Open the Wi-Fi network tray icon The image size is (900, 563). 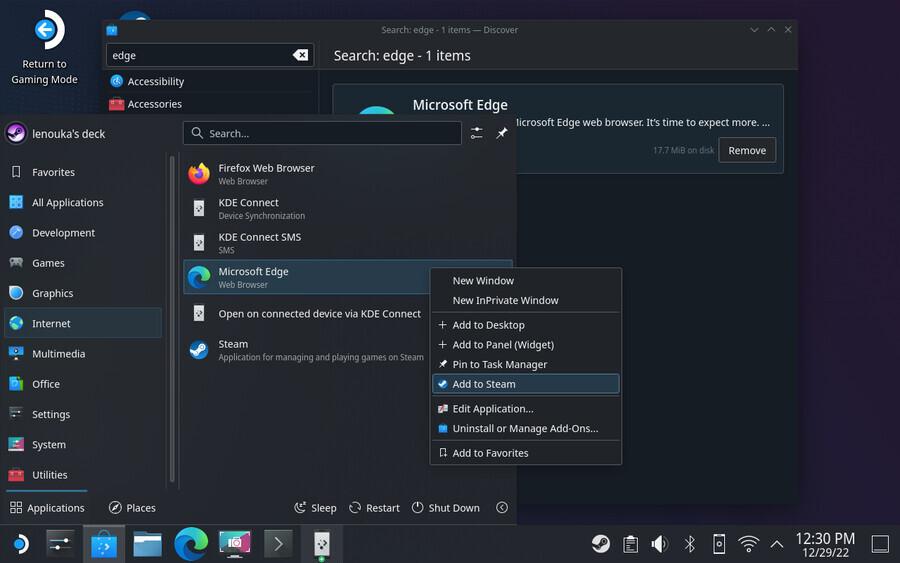[748, 543]
